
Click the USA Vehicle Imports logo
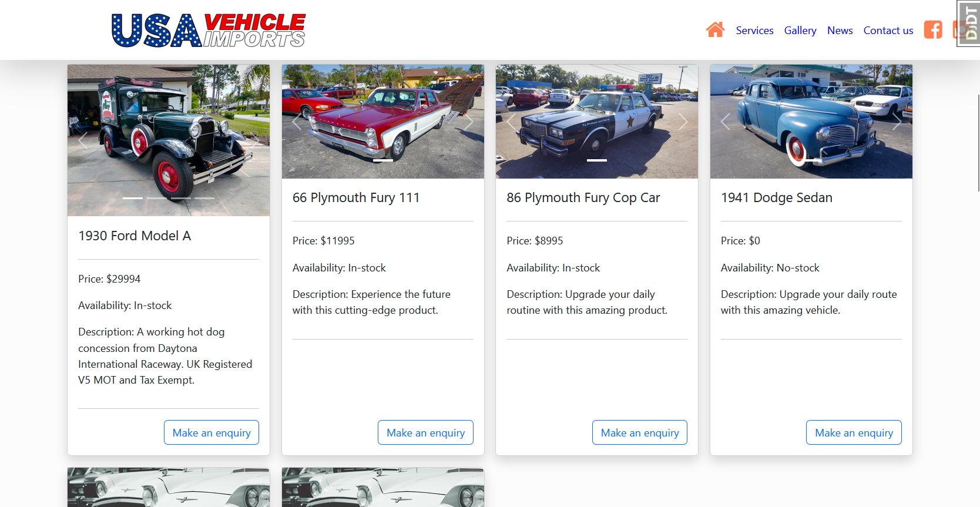(x=209, y=30)
